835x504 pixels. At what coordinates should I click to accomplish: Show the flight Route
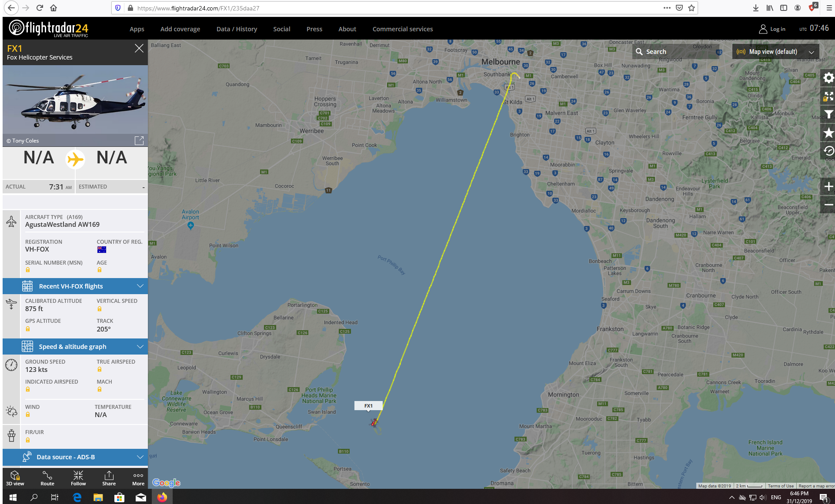[47, 478]
